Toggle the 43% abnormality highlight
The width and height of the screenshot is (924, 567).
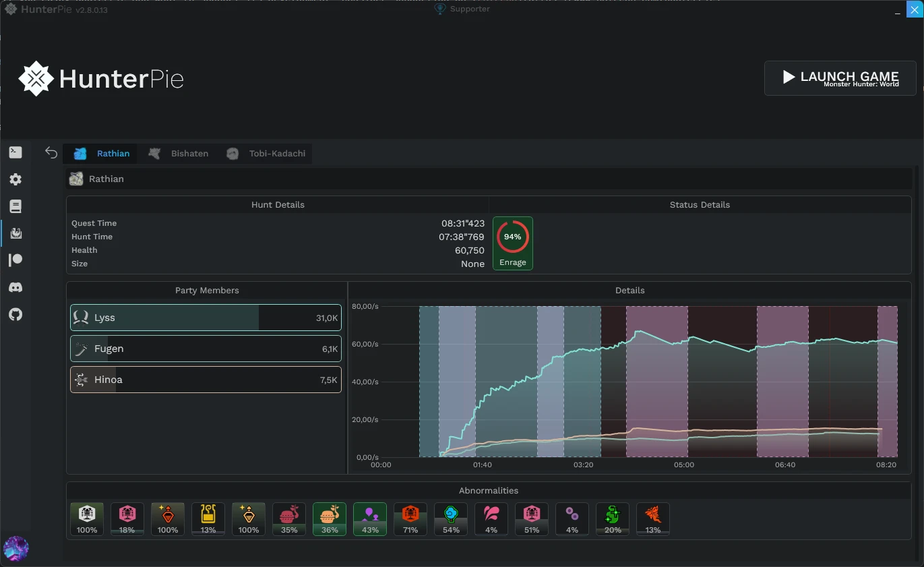[370, 519]
